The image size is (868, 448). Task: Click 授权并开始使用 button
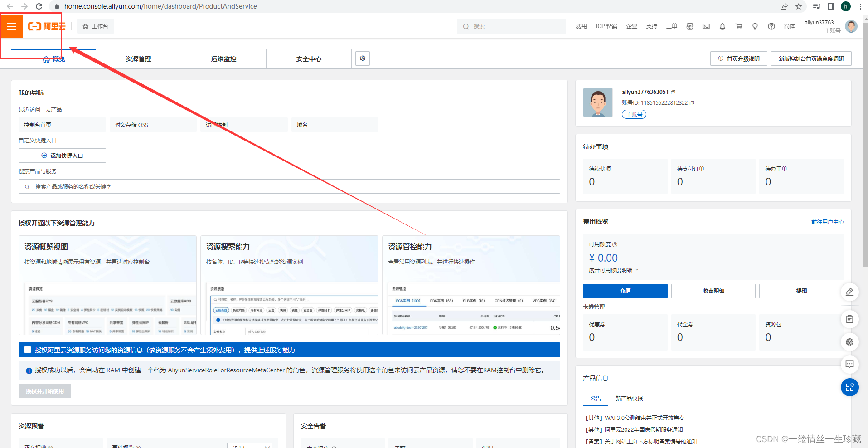pyautogui.click(x=45, y=391)
